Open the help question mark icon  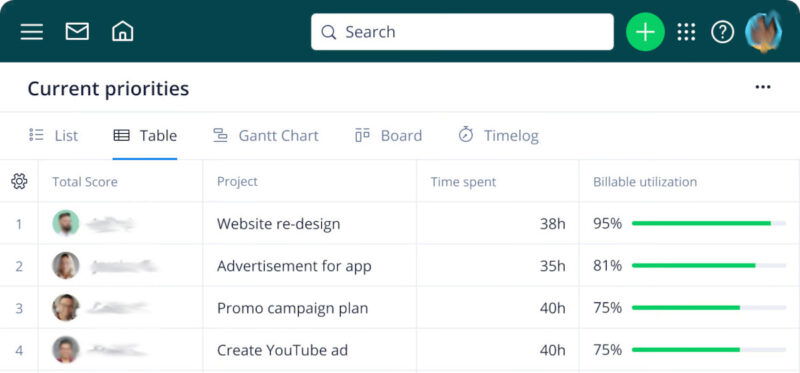pyautogui.click(x=722, y=32)
